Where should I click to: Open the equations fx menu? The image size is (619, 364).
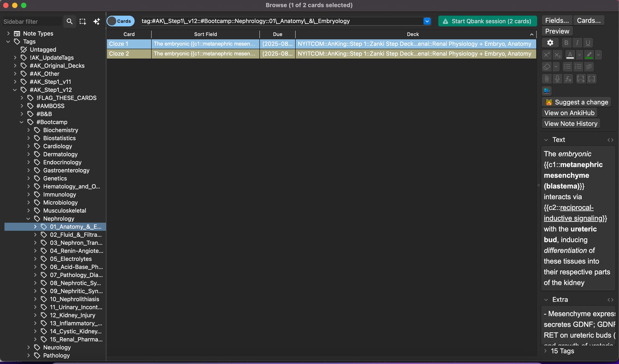[568, 79]
